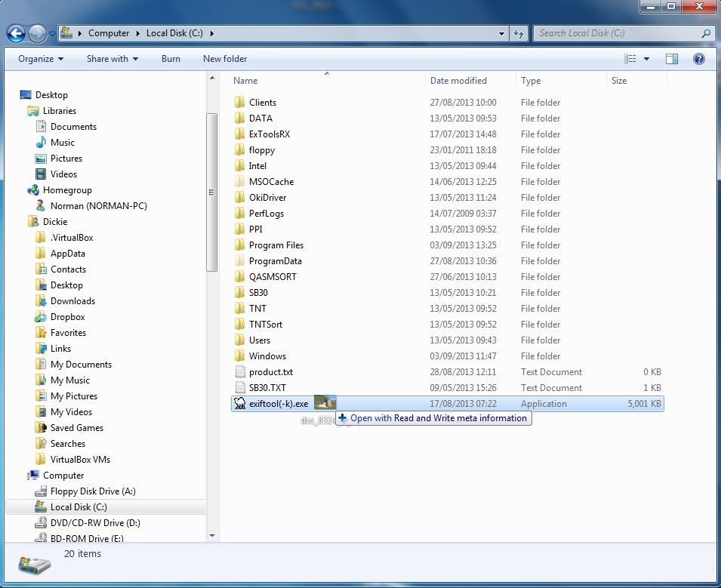Image resolution: width=721 pixels, height=588 pixels.
Task: Select Norman (NORMAN-PC) homegroup user
Action: point(98,205)
